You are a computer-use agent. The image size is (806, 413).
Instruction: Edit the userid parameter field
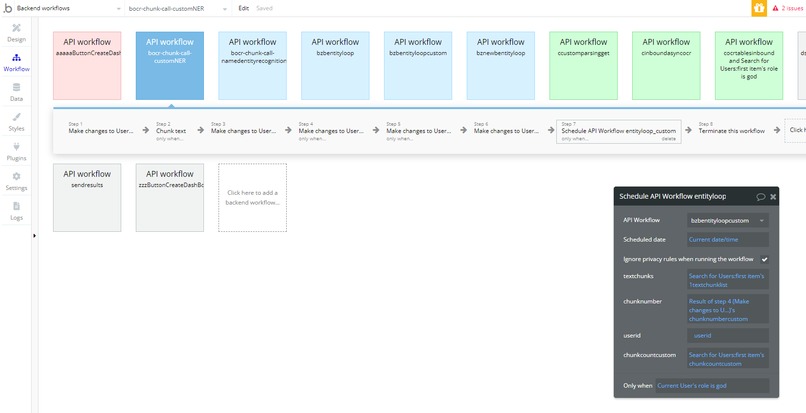(728, 335)
